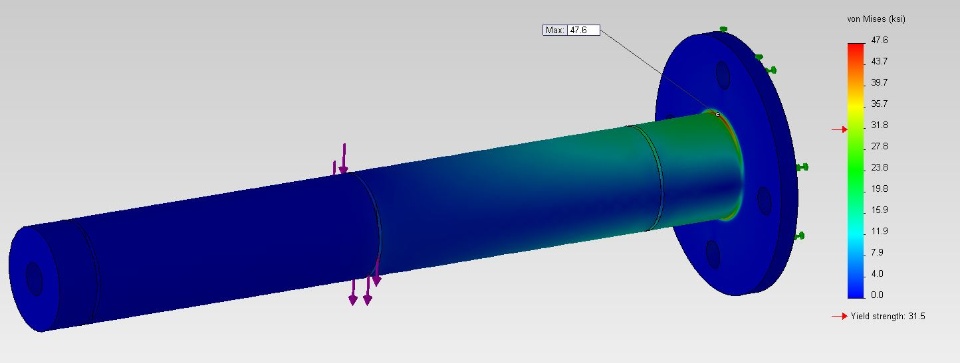The width and height of the screenshot is (960, 363).
Task: Click the green middle of the color legend
Action: (856, 168)
